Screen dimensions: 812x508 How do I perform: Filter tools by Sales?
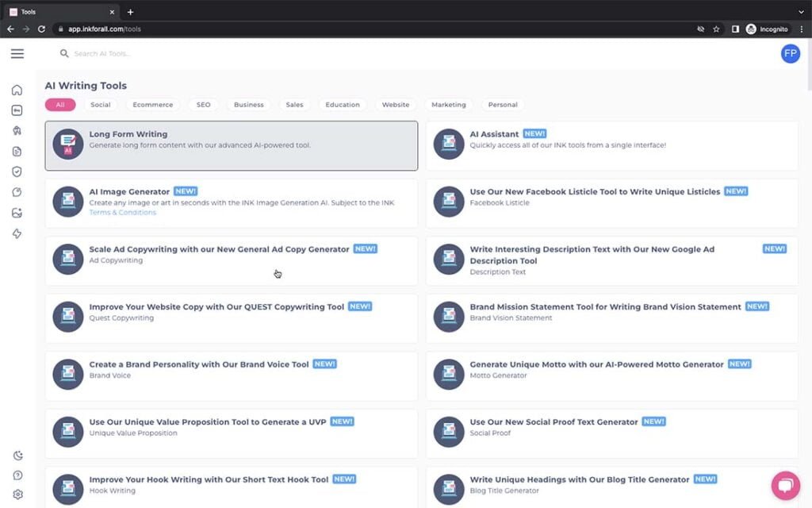click(x=295, y=105)
